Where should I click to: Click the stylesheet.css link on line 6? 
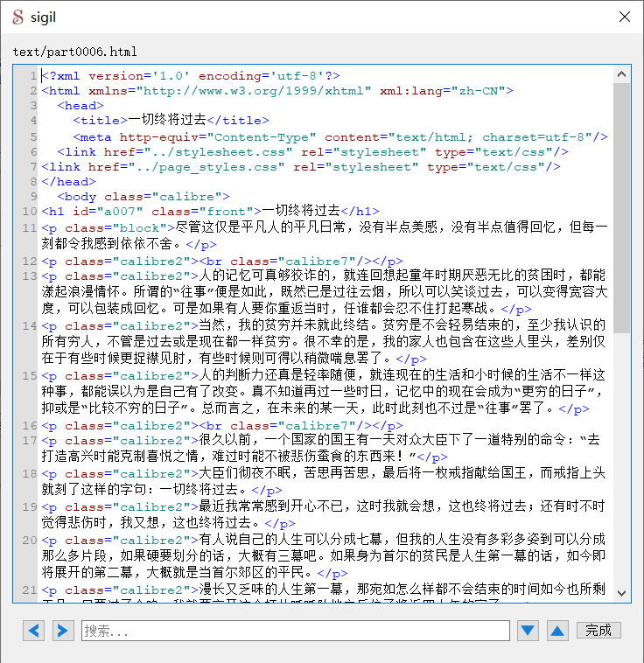pos(312,152)
